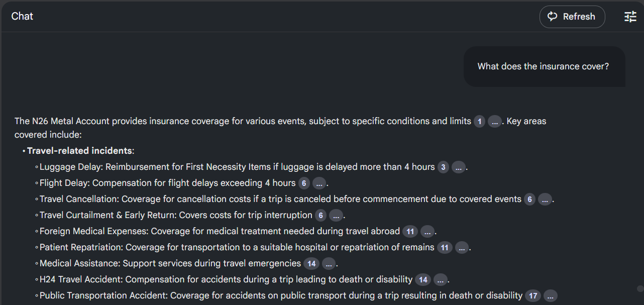The image size is (644, 305).
Task: Click citation 6 for Travel Curtailment
Action: pos(320,216)
